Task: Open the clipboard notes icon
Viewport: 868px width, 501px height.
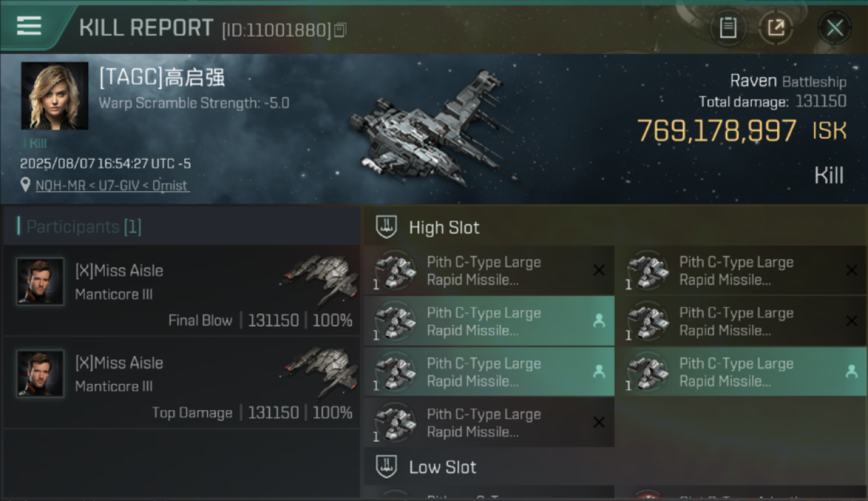Action: (728, 28)
